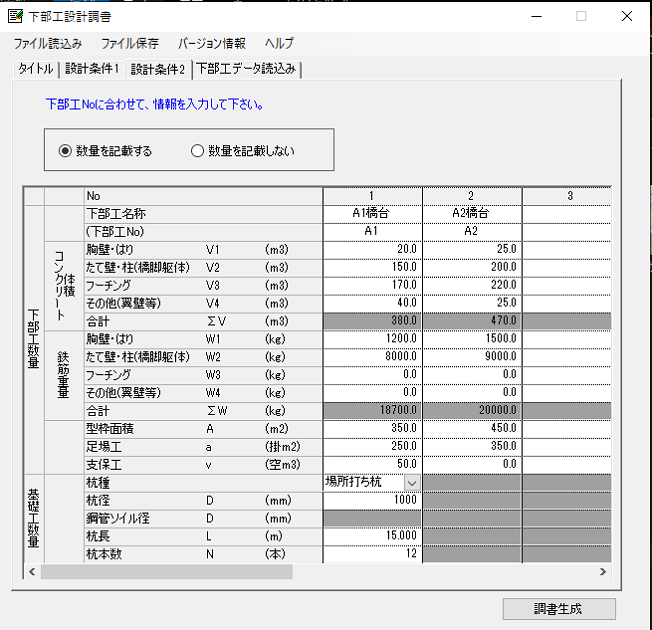Viewport: 652px width, 630px height.
Task: Click the ΣW total cell 20000.0
Action: click(472, 410)
